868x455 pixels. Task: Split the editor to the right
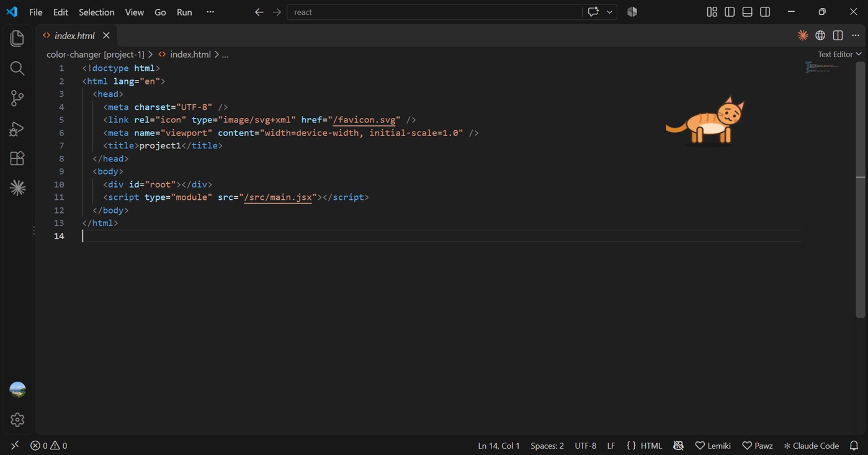838,35
